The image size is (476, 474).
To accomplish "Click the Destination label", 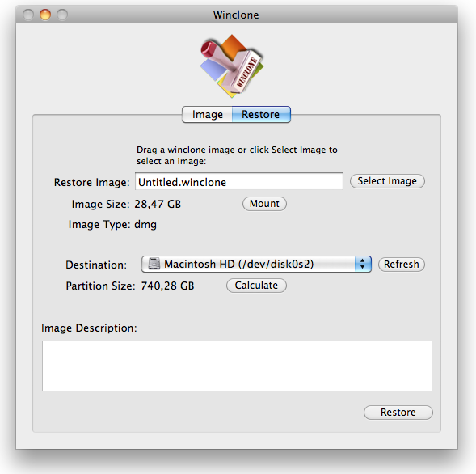I will (x=96, y=265).
